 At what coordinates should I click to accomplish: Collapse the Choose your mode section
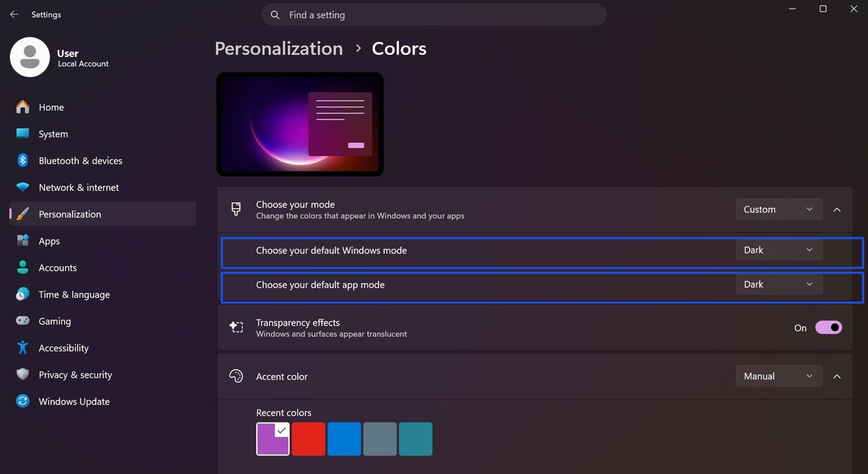tap(837, 209)
